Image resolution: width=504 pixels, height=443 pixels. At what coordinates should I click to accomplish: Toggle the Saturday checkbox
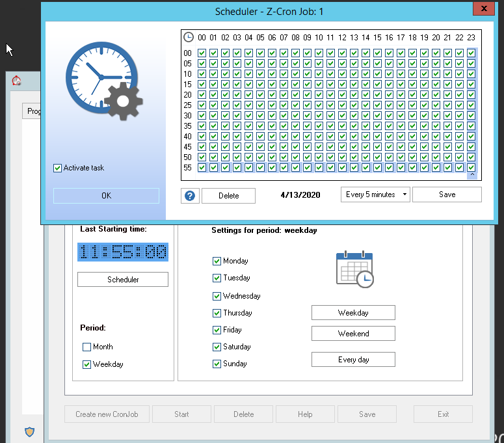point(217,347)
